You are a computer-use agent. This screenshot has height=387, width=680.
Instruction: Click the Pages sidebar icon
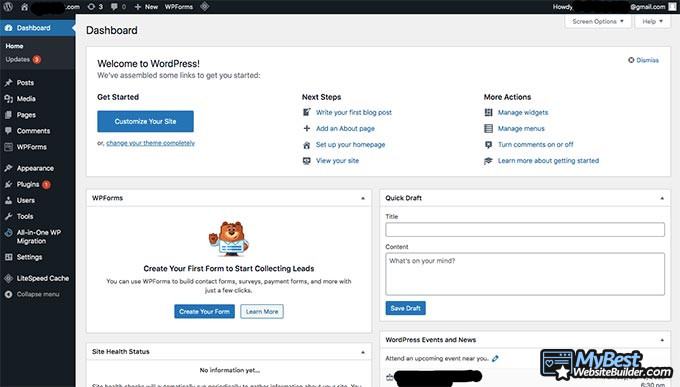point(8,115)
